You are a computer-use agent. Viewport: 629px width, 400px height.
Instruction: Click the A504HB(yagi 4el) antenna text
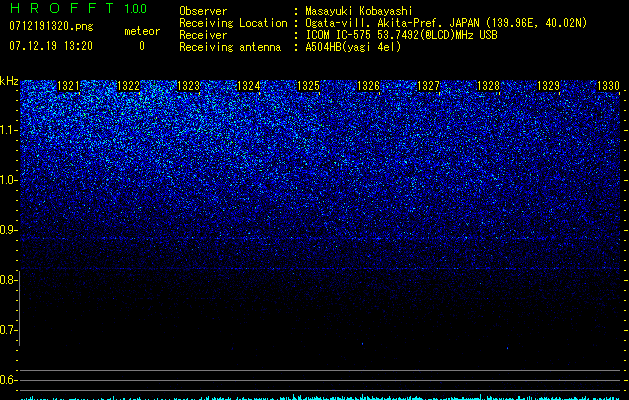pos(353,47)
